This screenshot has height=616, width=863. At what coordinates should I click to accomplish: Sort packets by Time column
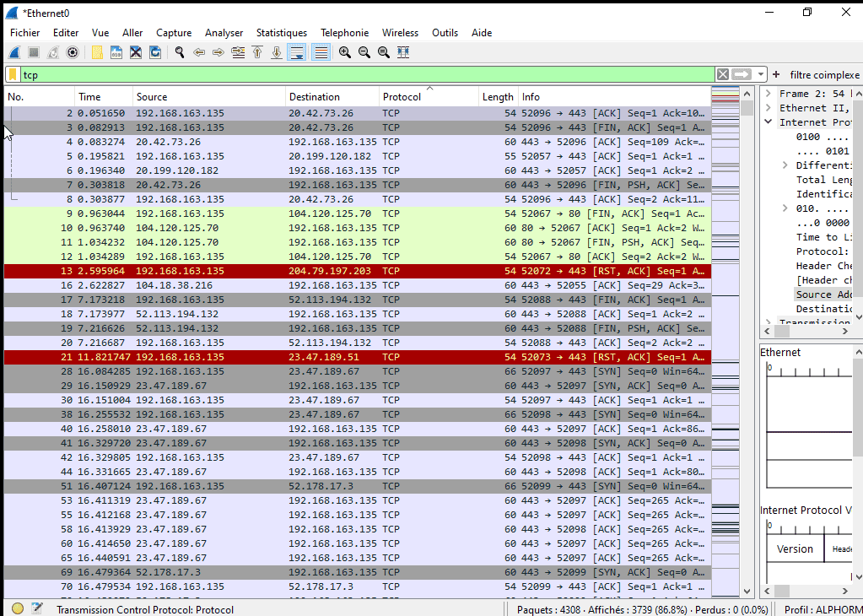104,97
